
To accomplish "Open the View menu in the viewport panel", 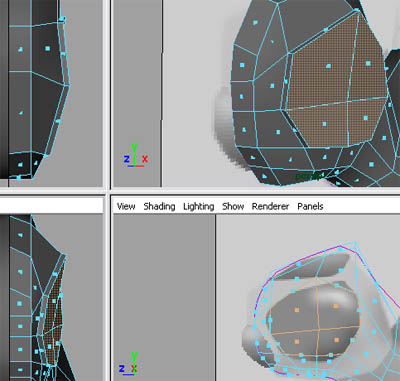I will pos(126,206).
